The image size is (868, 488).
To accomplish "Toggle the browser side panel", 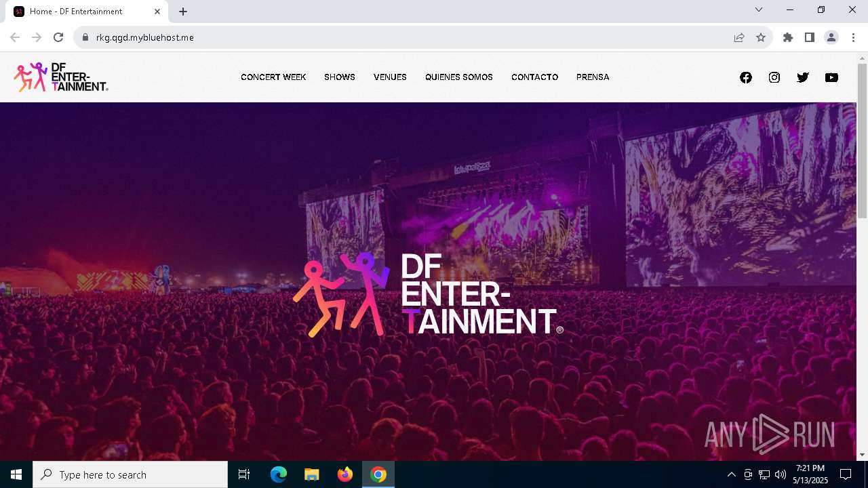I will (x=810, y=37).
